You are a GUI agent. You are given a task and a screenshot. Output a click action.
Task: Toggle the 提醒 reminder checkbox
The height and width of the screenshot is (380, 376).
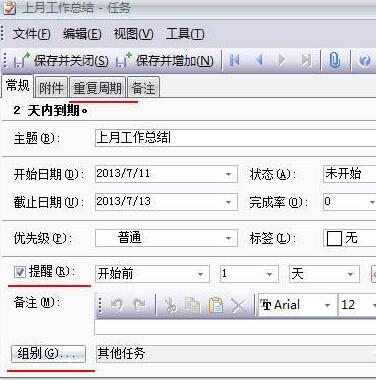(x=20, y=272)
